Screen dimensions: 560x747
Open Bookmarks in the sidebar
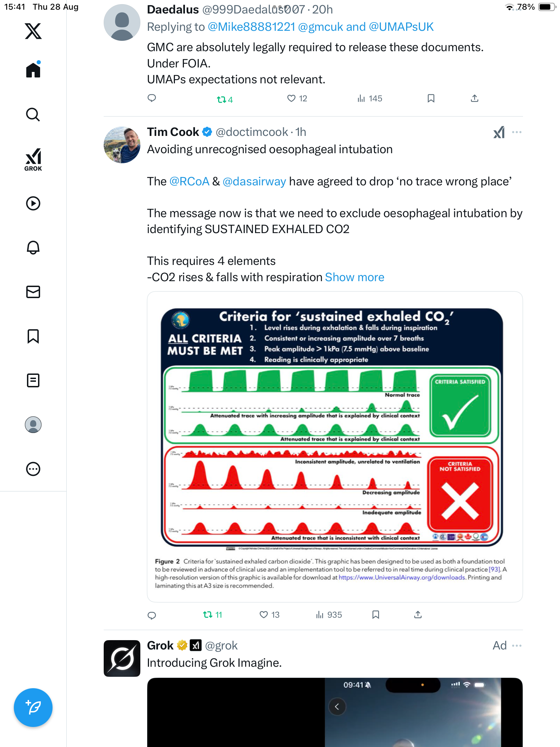pos(33,336)
